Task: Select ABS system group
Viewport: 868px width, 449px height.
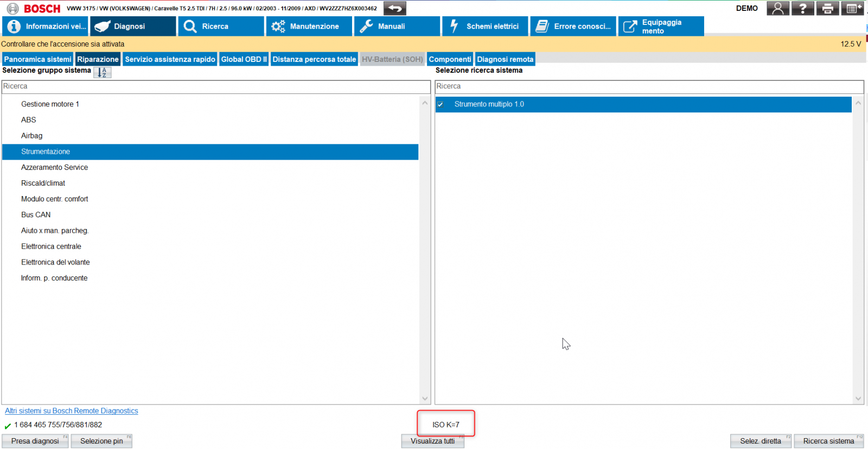Action: 29,120
